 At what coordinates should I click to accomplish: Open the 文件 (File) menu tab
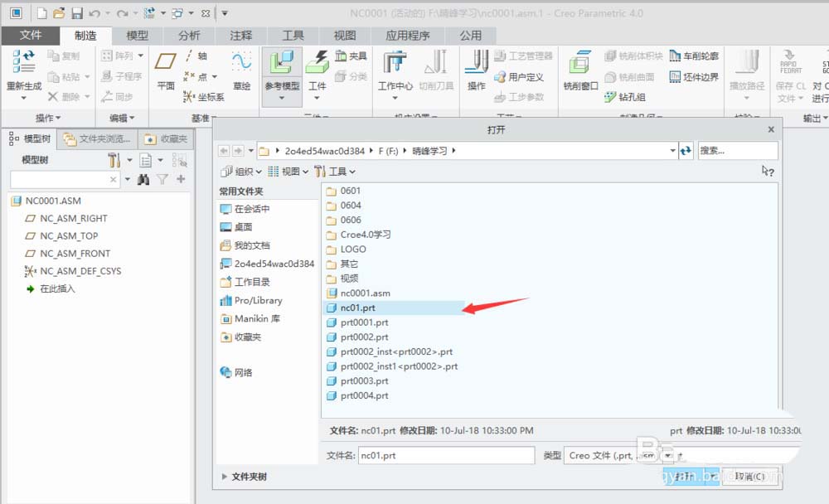(30, 35)
